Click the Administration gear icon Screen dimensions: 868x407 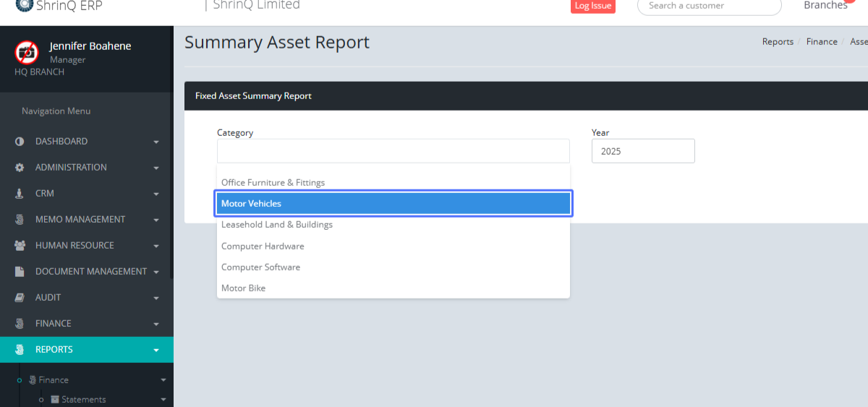pos(20,168)
